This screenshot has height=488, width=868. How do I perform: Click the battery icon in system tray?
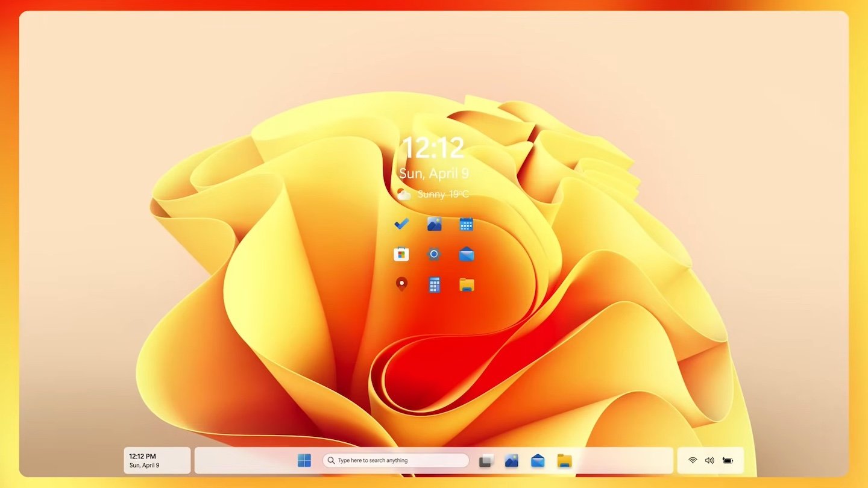[x=728, y=460]
